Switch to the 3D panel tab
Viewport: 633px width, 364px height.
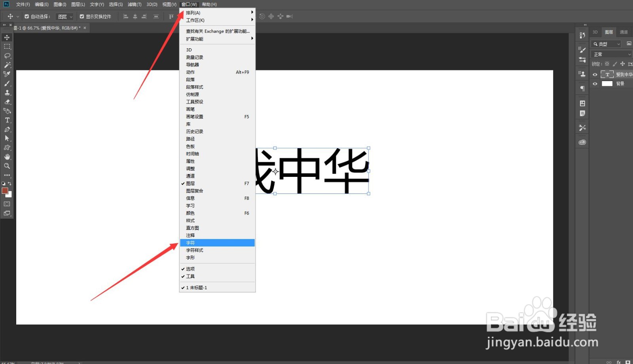click(x=595, y=32)
